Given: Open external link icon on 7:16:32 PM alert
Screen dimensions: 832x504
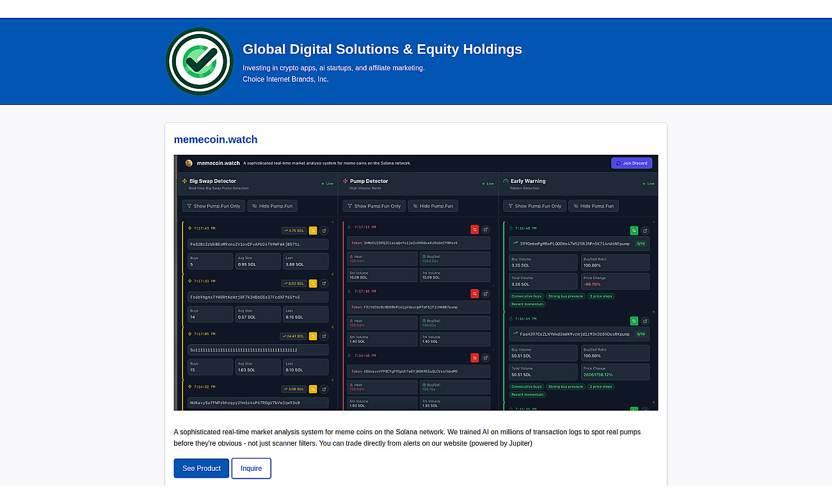Looking at the screenshot, I should pyautogui.click(x=324, y=389).
